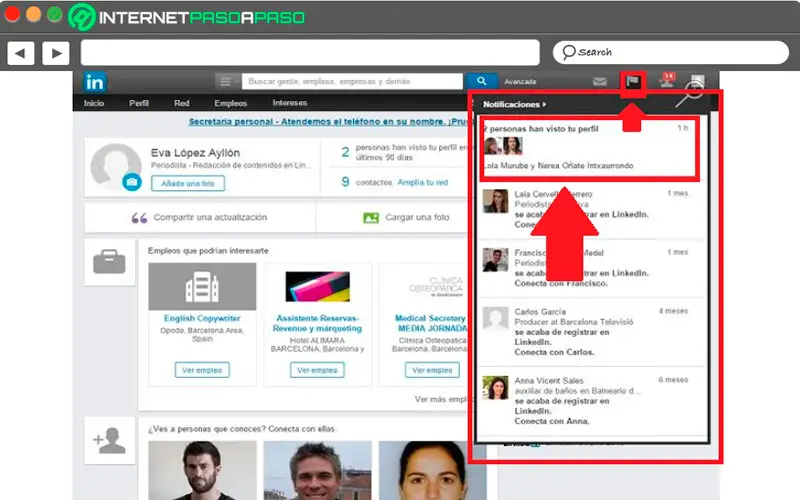800x500 pixels.
Task: Click the Eva López Ayllón profile name
Action: click(195, 153)
